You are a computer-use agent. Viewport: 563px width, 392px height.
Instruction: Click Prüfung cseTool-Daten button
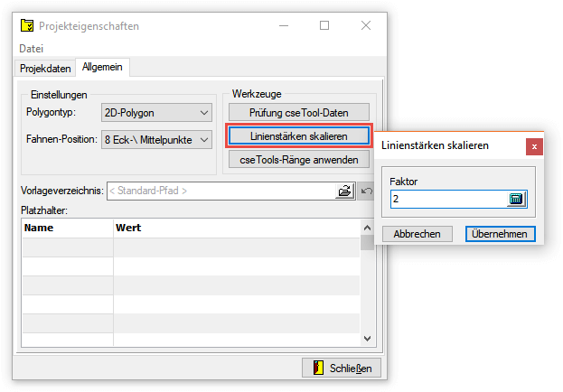pyautogui.click(x=298, y=112)
